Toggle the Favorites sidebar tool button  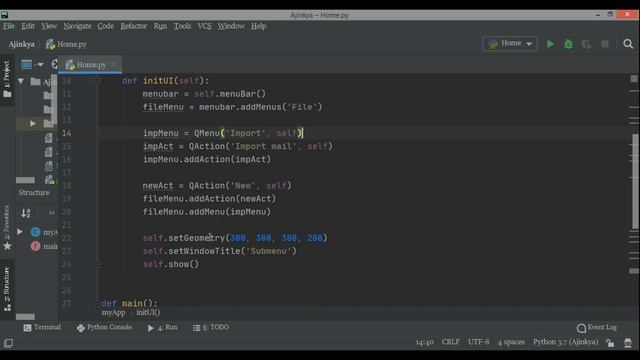click(x=7, y=229)
